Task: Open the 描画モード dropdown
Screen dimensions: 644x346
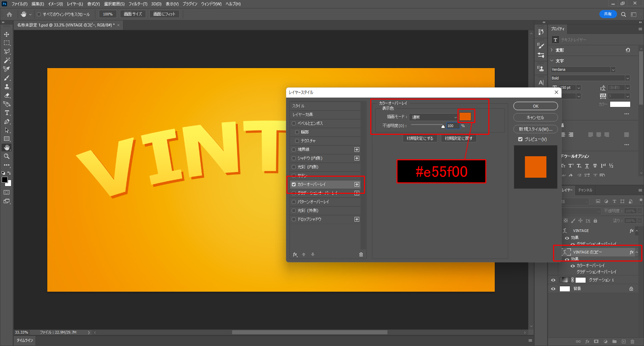Action: click(434, 117)
